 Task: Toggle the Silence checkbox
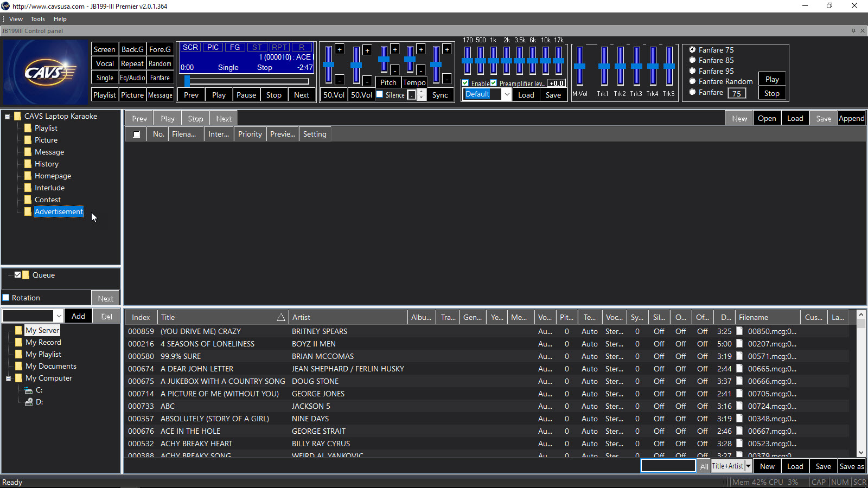[380, 94]
